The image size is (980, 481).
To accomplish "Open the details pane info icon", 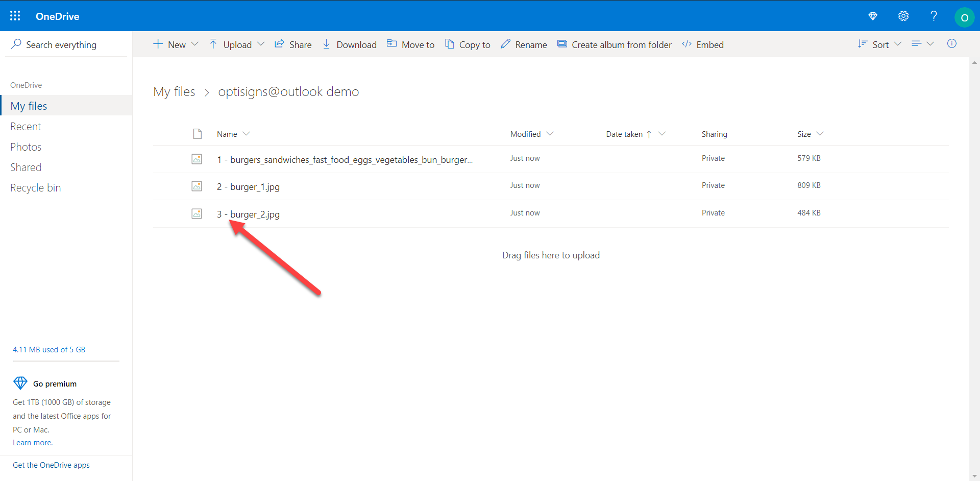I will 951,44.
